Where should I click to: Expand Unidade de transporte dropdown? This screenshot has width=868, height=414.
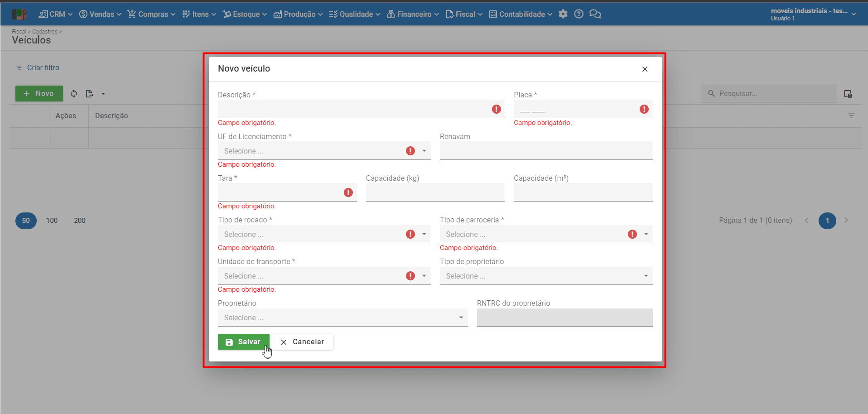click(424, 276)
